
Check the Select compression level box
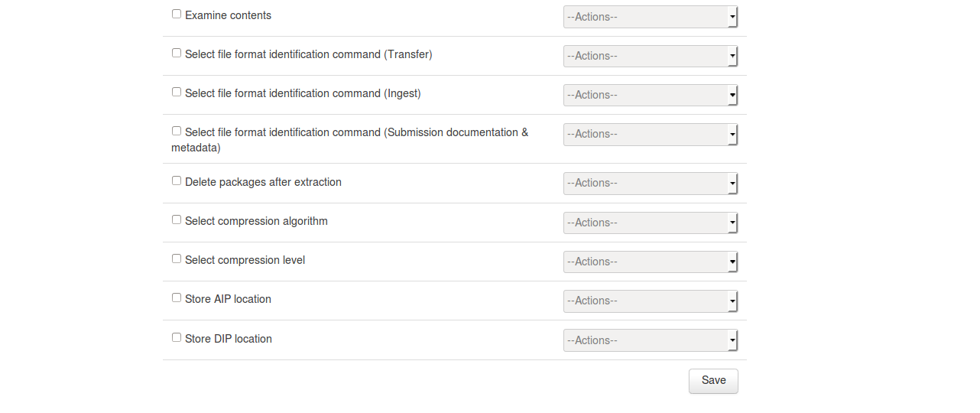pyautogui.click(x=177, y=259)
